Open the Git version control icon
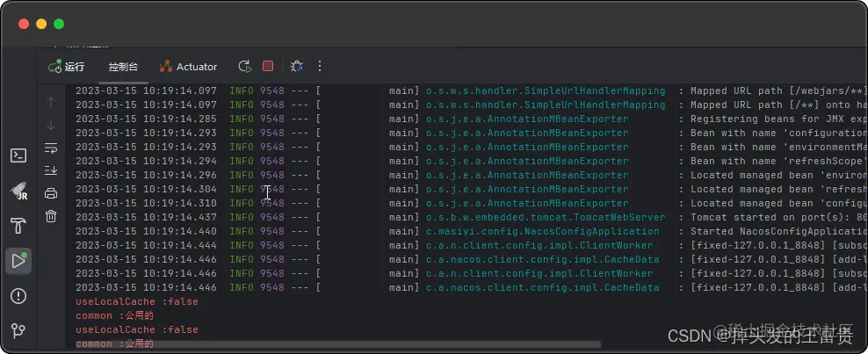This screenshot has height=354, width=868. [18, 331]
